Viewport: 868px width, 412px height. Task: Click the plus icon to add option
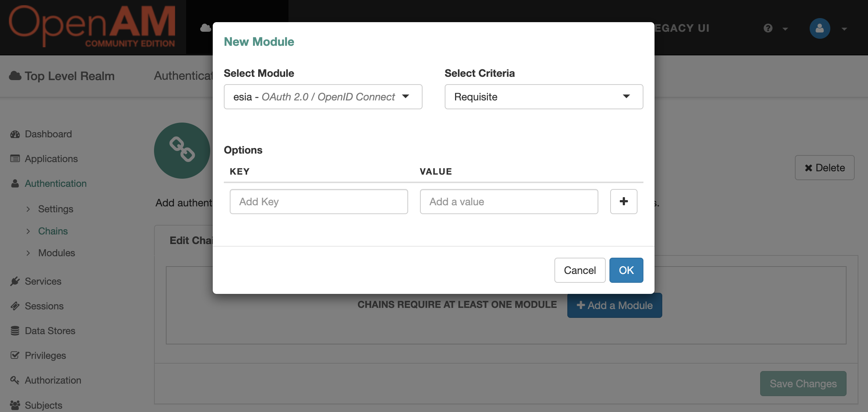coord(623,201)
